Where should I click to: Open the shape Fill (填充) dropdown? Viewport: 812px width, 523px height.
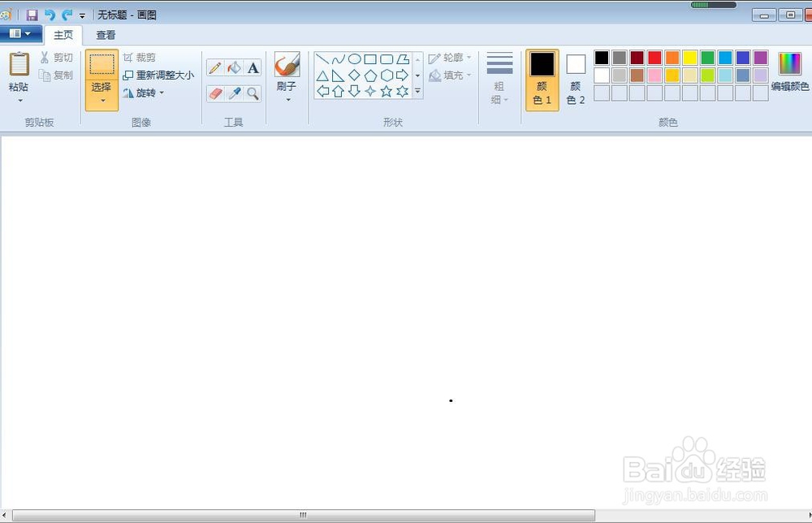(450, 76)
